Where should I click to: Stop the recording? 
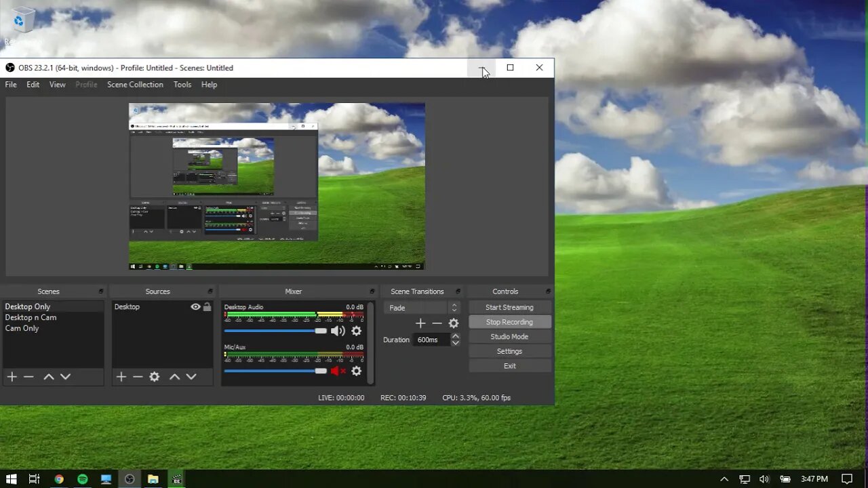coord(509,322)
